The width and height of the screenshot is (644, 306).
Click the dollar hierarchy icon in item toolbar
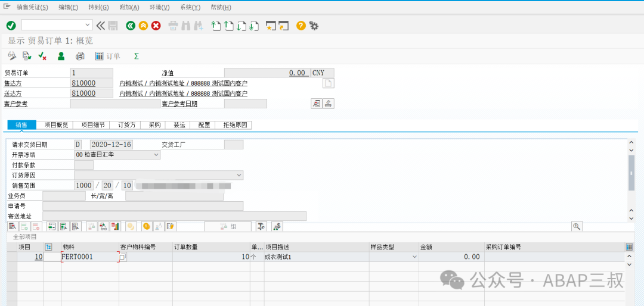click(x=277, y=226)
